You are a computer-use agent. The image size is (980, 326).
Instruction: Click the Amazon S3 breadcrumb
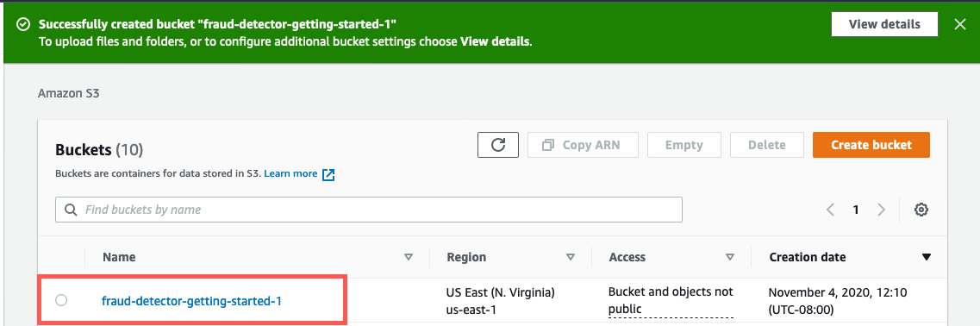click(x=69, y=93)
